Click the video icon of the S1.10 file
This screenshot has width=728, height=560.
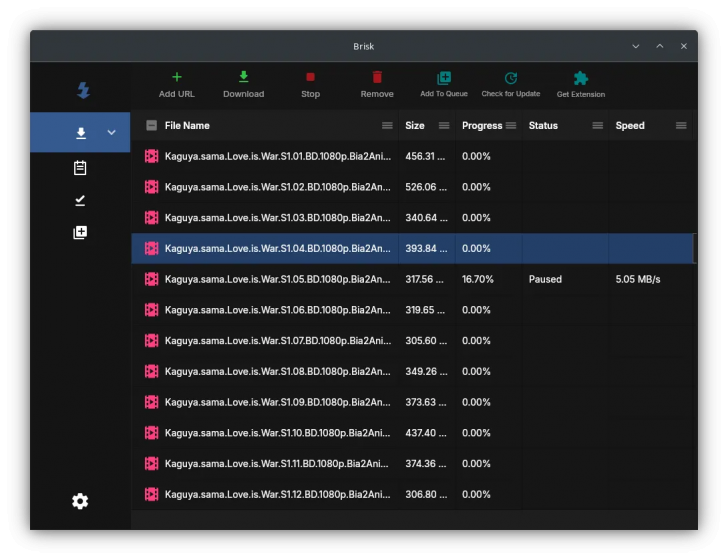151,433
